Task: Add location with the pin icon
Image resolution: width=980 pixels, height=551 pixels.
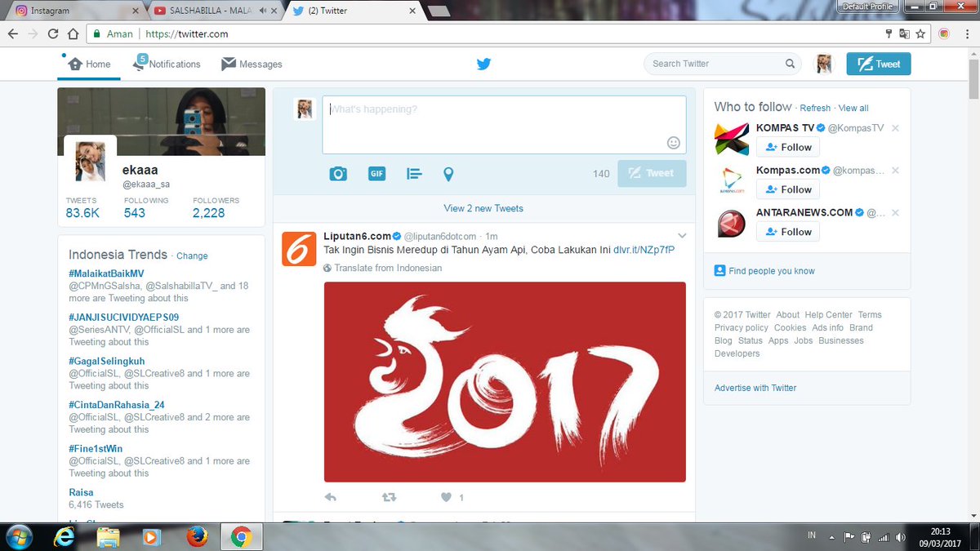Action: pos(448,174)
